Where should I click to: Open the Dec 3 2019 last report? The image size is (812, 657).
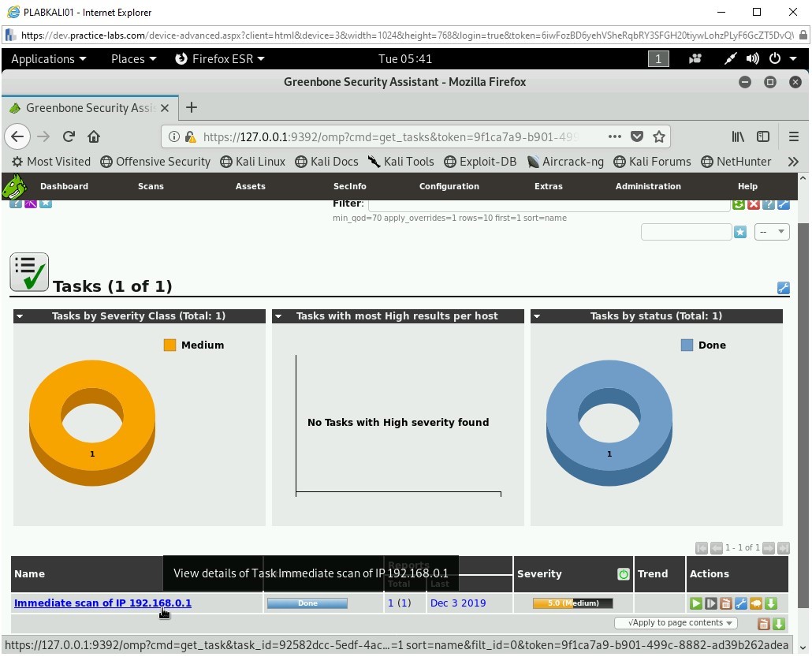point(457,603)
